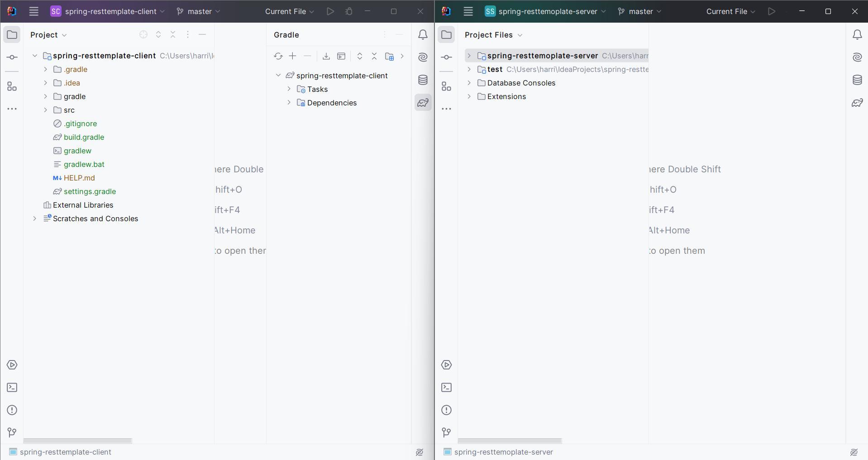Screen dimensions: 868x460
Task: Open spring-resttemoplate-server project dropdown
Action: pos(545,11)
